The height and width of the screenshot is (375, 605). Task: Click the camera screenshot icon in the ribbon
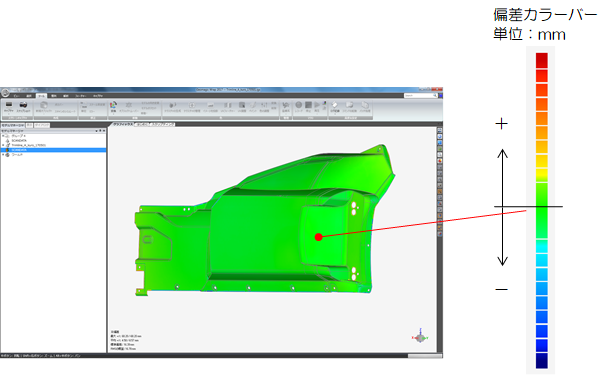23,105
